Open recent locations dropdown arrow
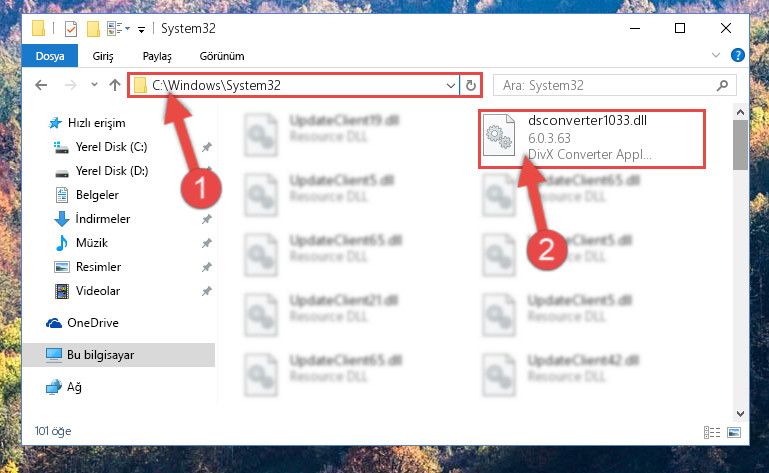 point(94,85)
